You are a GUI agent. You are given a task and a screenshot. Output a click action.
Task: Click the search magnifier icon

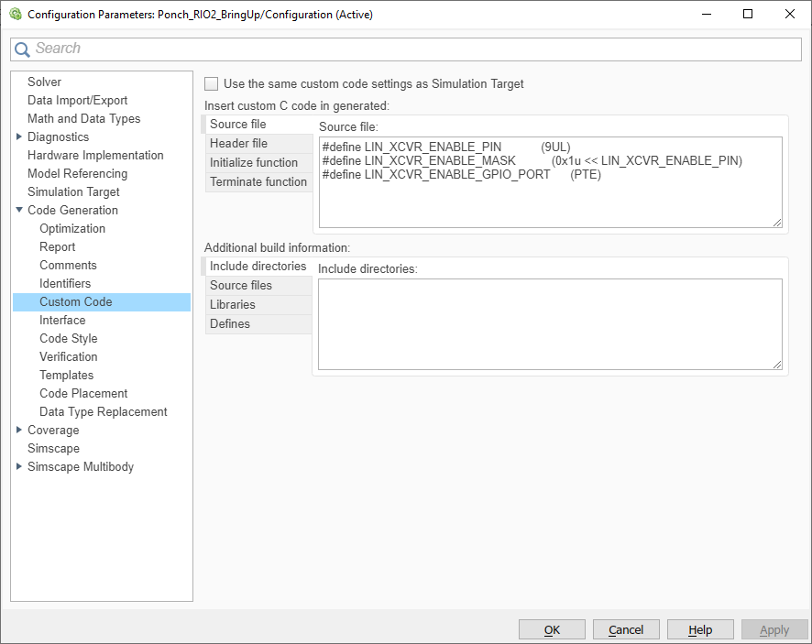click(x=24, y=48)
